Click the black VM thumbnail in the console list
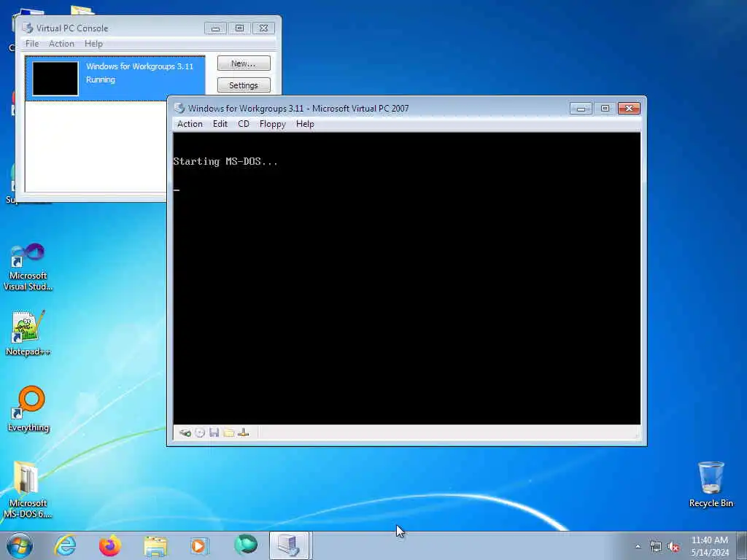Screen dimensions: 747x560 pos(55,79)
